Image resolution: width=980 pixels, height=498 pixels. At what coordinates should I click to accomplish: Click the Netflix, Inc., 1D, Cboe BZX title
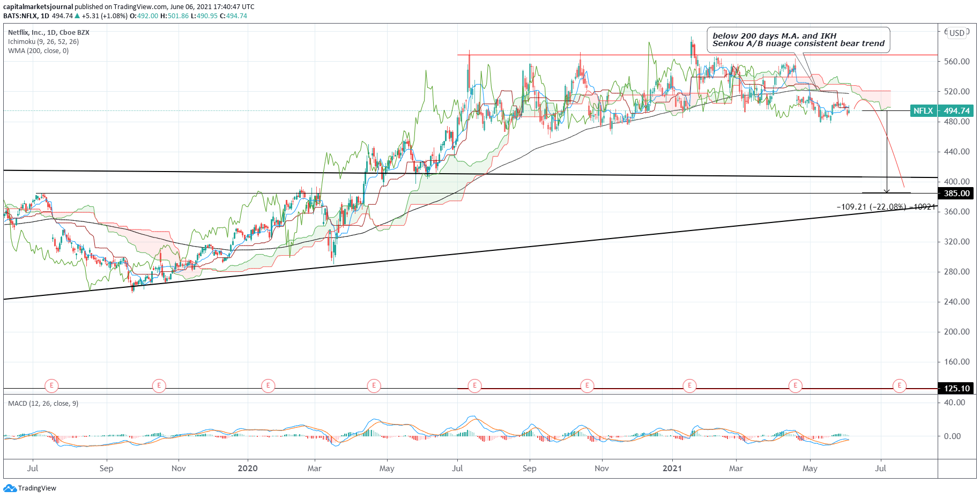point(49,33)
